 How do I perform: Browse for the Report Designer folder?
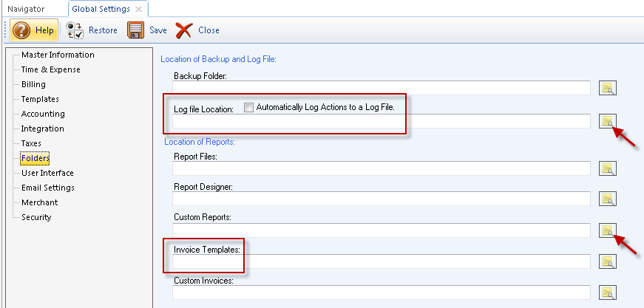tap(607, 199)
